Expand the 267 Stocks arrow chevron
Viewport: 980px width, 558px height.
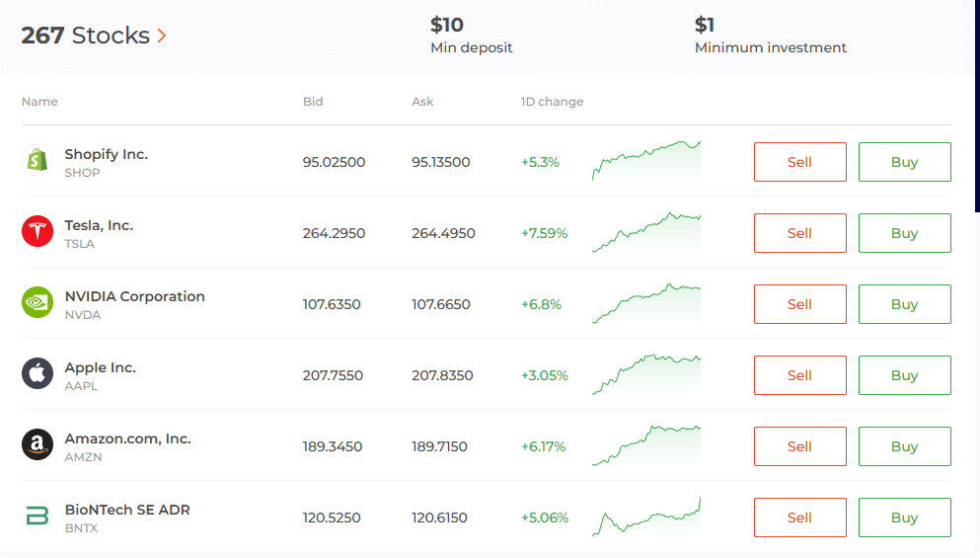[x=162, y=37]
